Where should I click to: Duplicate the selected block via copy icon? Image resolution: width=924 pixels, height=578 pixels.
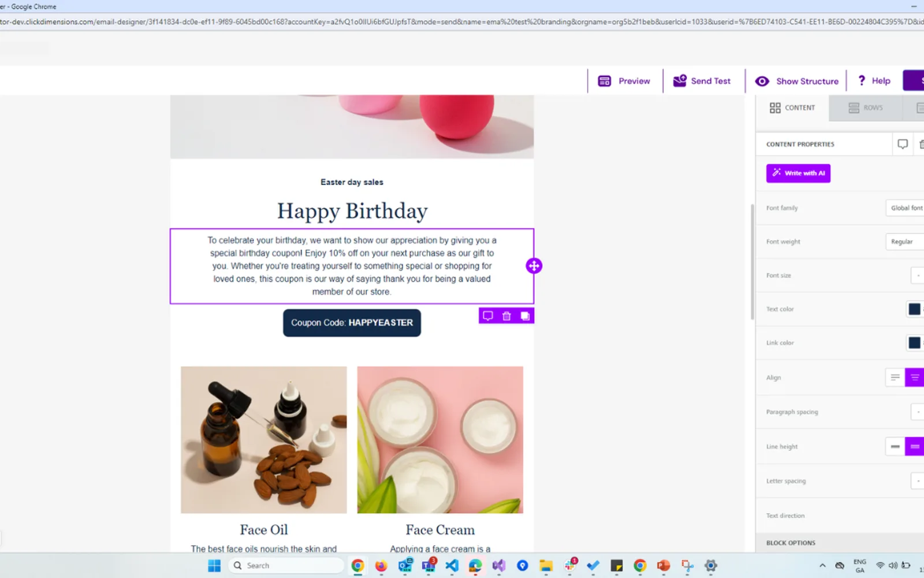525,316
